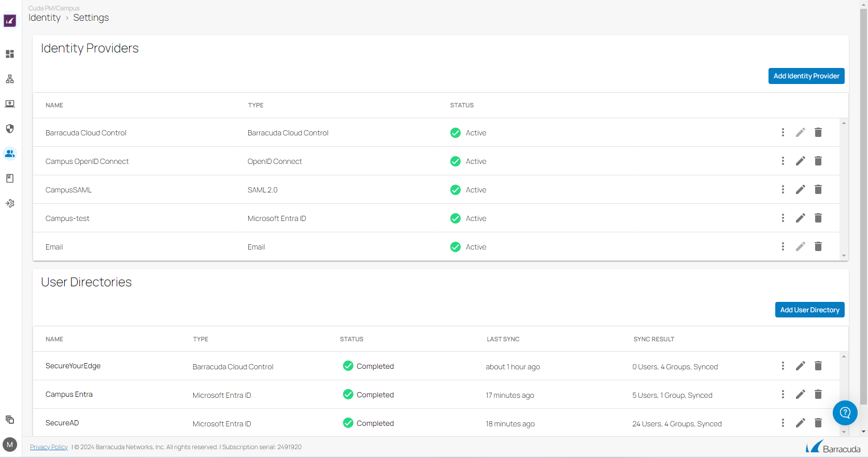
Task: Delete the Campus-test provider
Action: [x=818, y=218]
